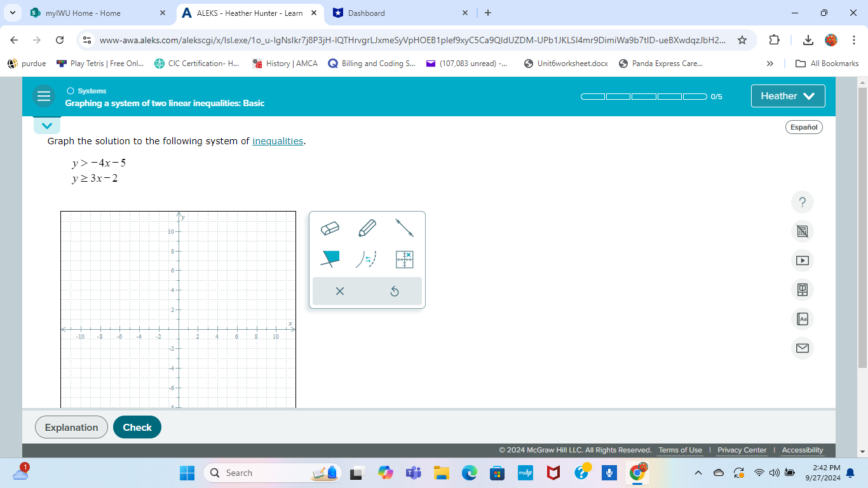Open a new browser tab
The height and width of the screenshot is (488, 868).
488,13
